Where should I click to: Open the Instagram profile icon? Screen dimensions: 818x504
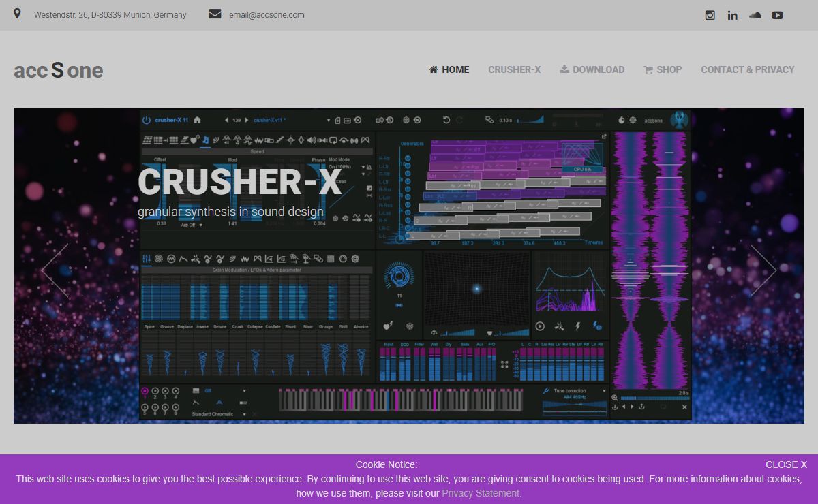click(x=710, y=15)
